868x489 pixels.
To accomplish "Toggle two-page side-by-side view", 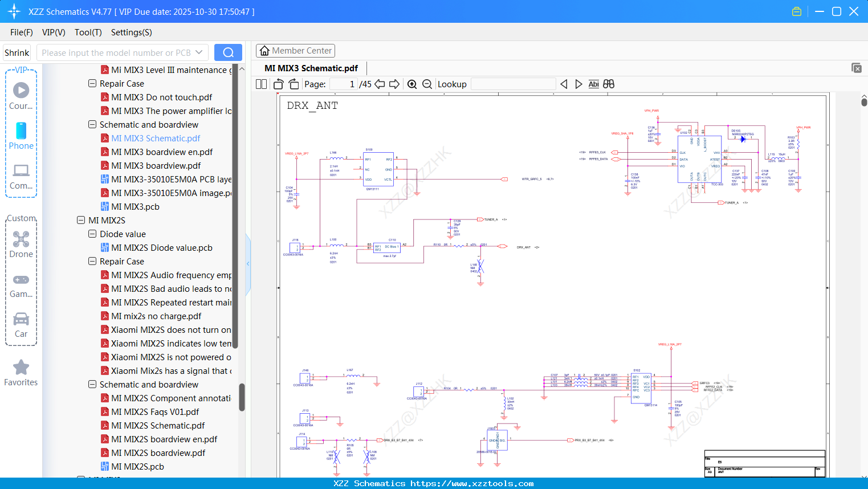I will tap(261, 84).
